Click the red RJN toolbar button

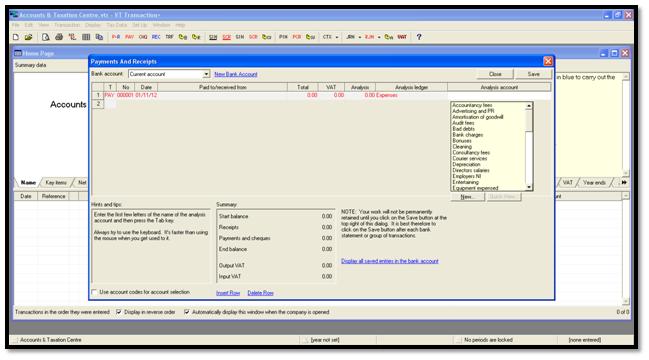[x=369, y=37]
